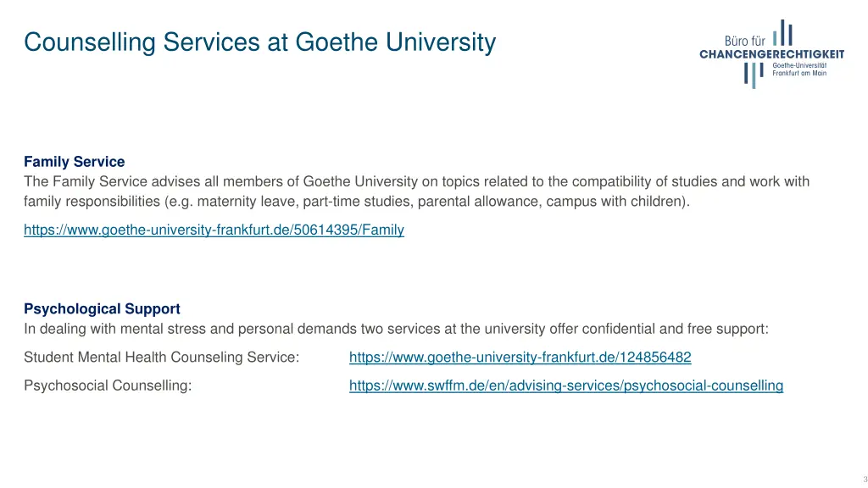Image resolution: width=868 pixels, height=488 pixels.
Task: Follow the swffm.de psychosocial counselling link
Action: tap(565, 385)
